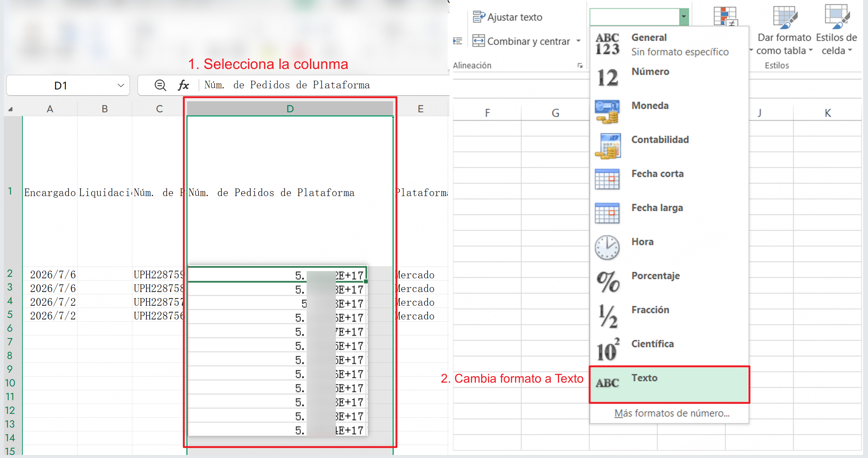Select column E header

tap(421, 109)
